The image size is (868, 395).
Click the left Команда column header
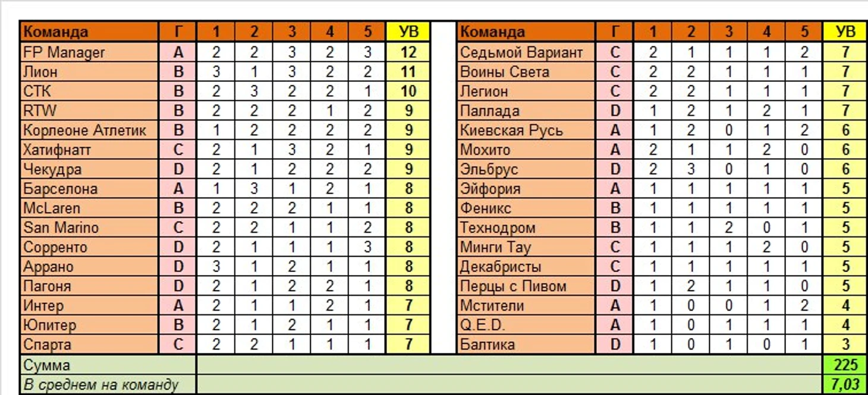click(x=89, y=31)
